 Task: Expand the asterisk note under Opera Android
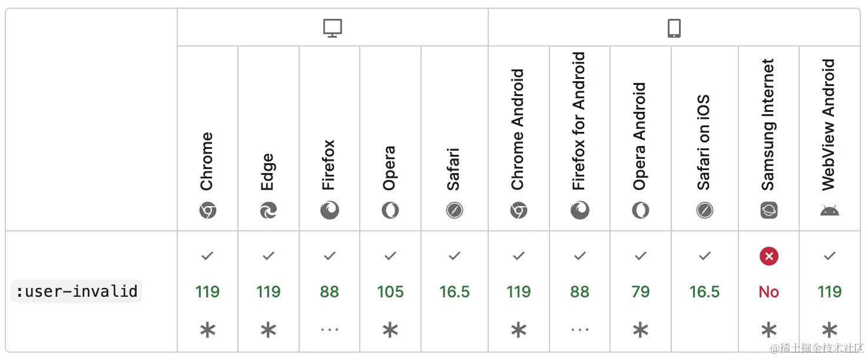pyautogui.click(x=641, y=330)
